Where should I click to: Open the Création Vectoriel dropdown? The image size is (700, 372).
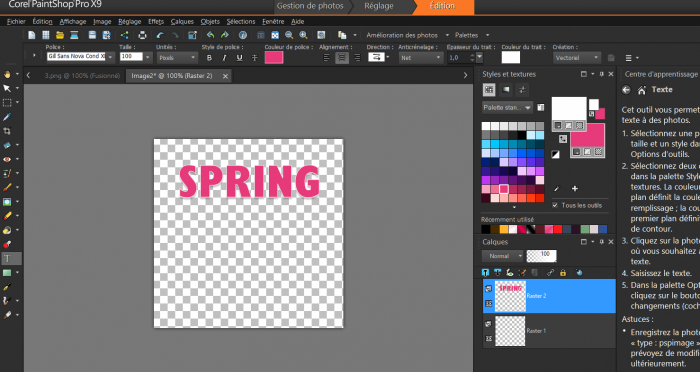(x=577, y=58)
